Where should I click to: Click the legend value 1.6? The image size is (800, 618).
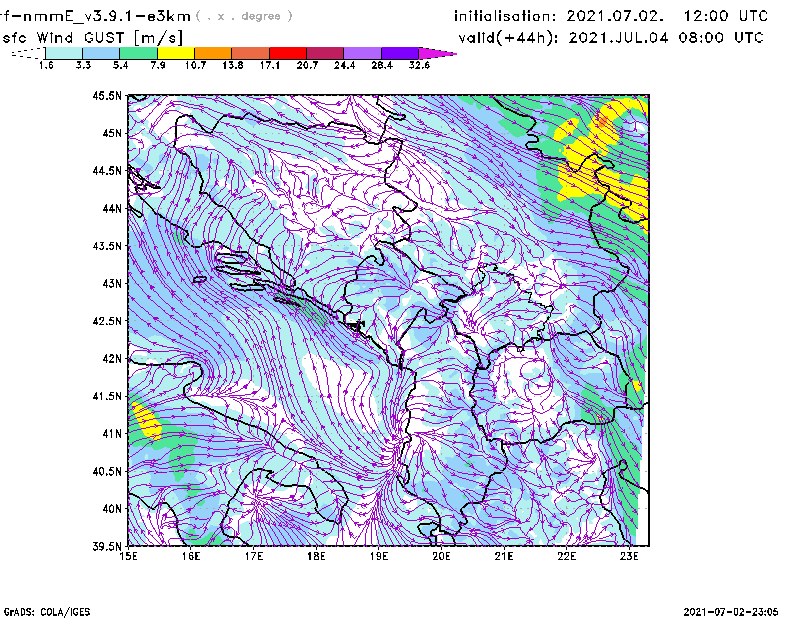coord(46,65)
